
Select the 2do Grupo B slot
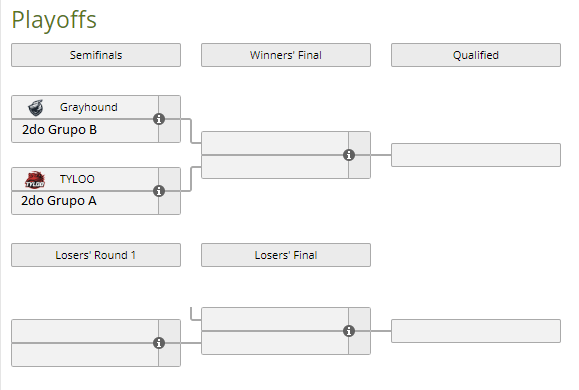click(x=85, y=130)
